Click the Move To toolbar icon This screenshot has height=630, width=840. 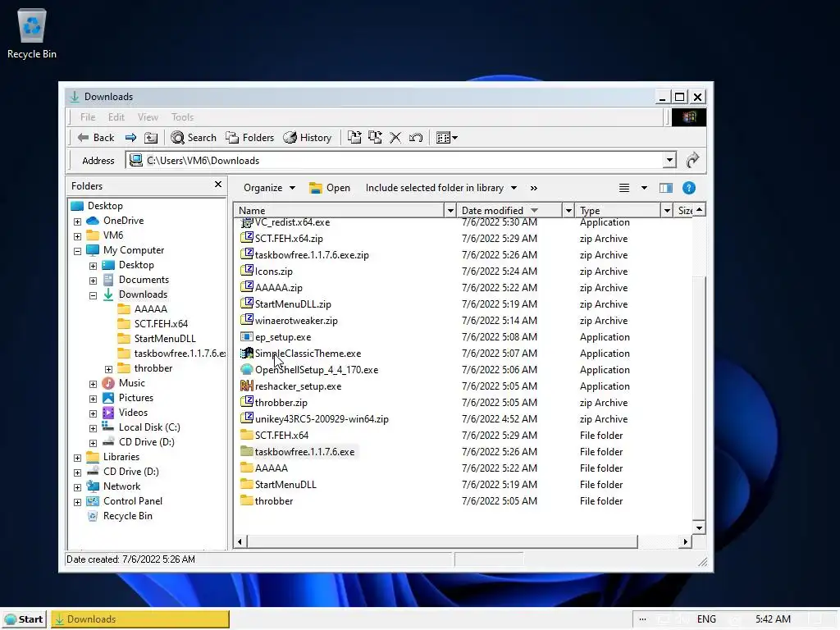tap(354, 138)
